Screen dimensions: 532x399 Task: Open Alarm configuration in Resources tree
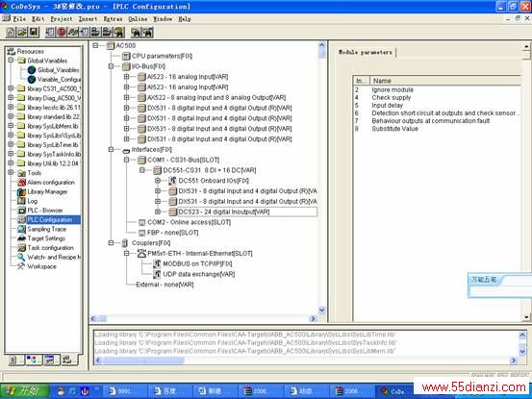click(51, 183)
